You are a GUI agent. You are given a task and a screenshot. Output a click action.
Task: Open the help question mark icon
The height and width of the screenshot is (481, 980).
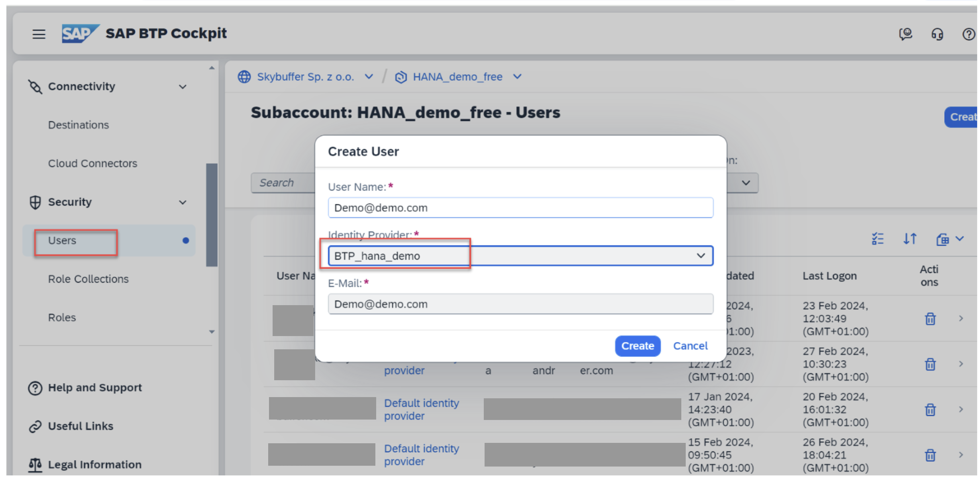[x=969, y=34]
